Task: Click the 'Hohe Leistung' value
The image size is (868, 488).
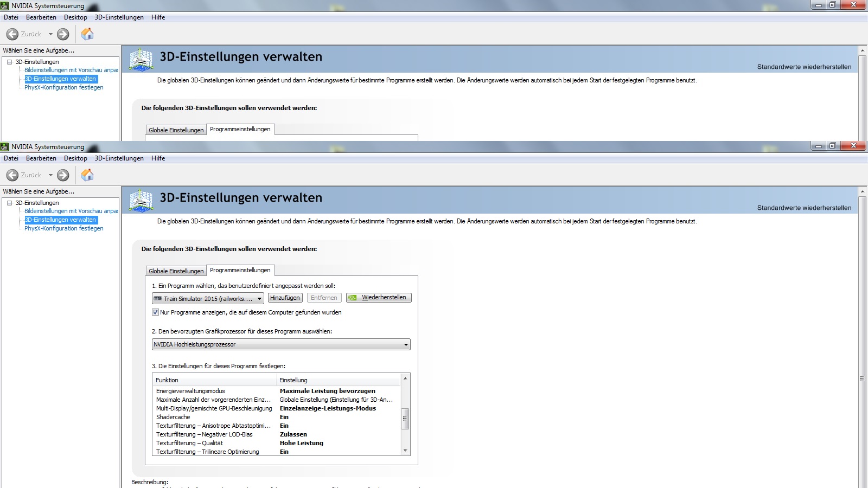Action: click(x=302, y=443)
